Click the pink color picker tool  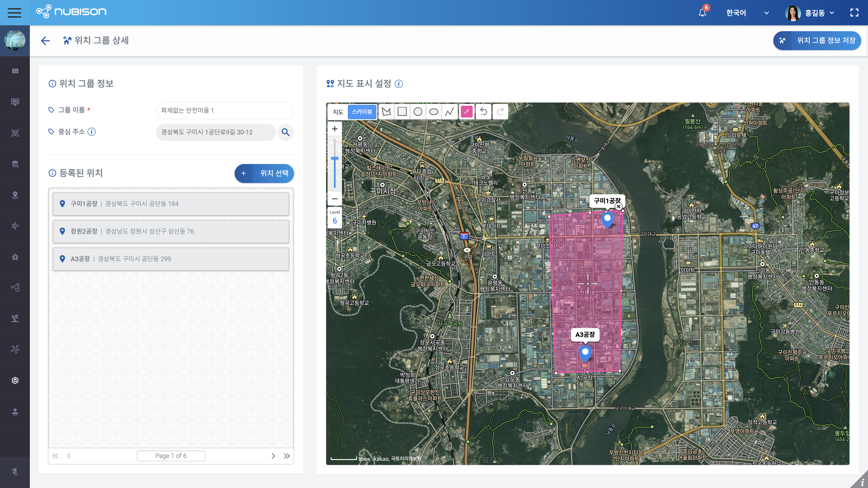(467, 112)
